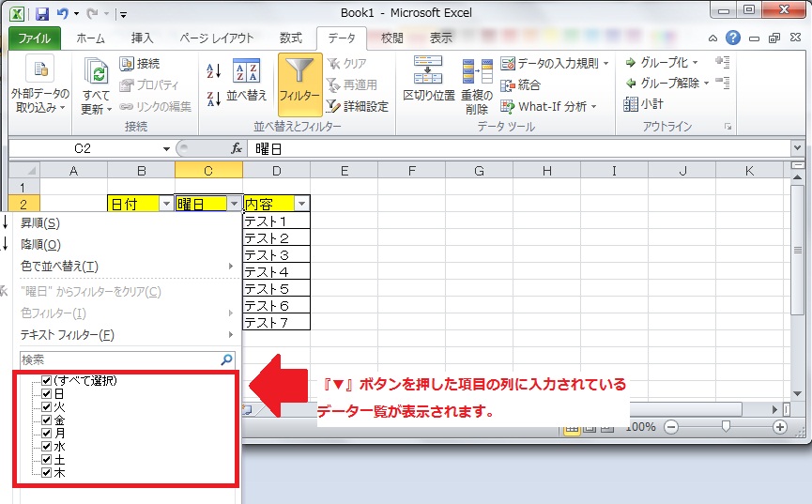Expand the formula bar
The height and width of the screenshot is (504, 812).
[797, 148]
